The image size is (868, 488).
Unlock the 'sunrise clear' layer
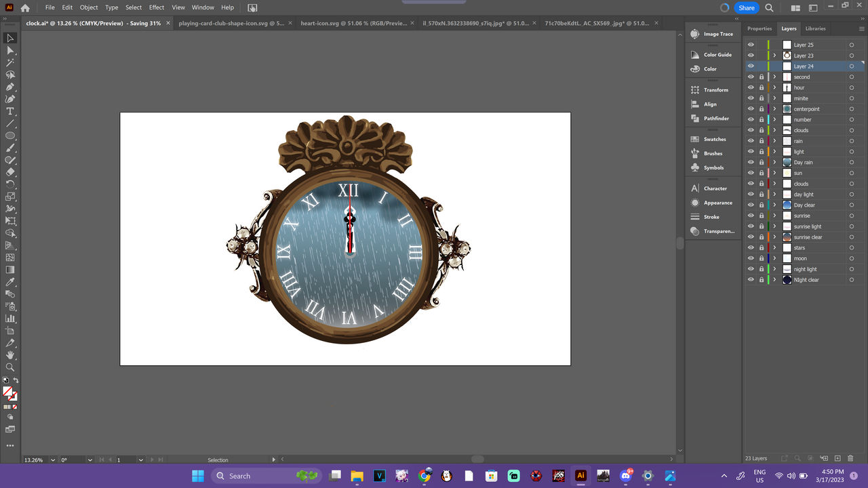tap(762, 237)
